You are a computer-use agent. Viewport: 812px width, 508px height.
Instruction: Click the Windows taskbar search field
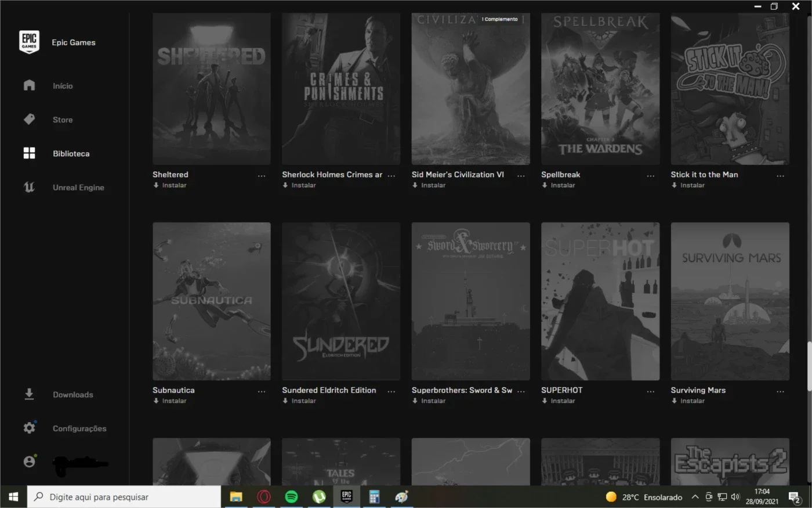coord(124,497)
